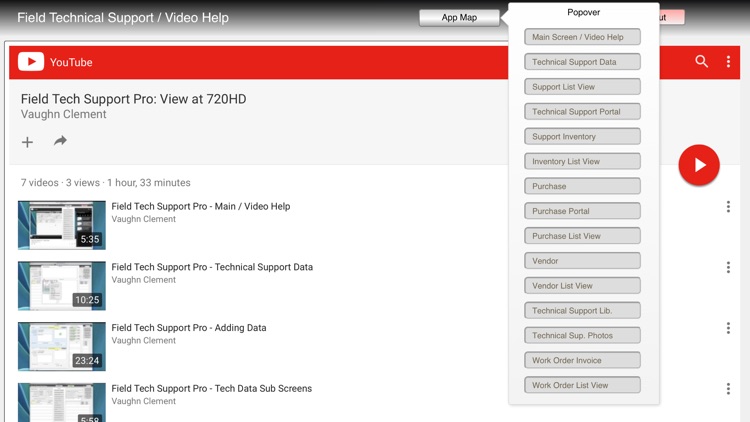This screenshot has width=750, height=422.
Task: Add playlist with plus icon
Action: click(27, 142)
